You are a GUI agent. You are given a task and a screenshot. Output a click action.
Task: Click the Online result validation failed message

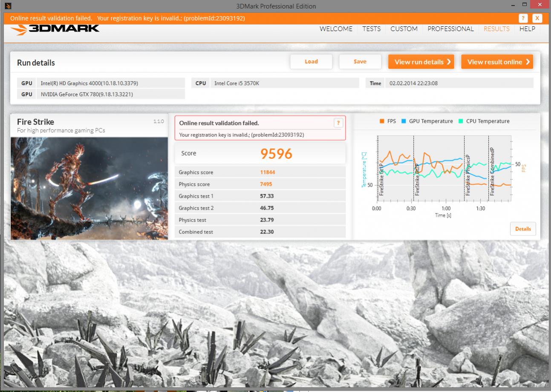point(219,123)
